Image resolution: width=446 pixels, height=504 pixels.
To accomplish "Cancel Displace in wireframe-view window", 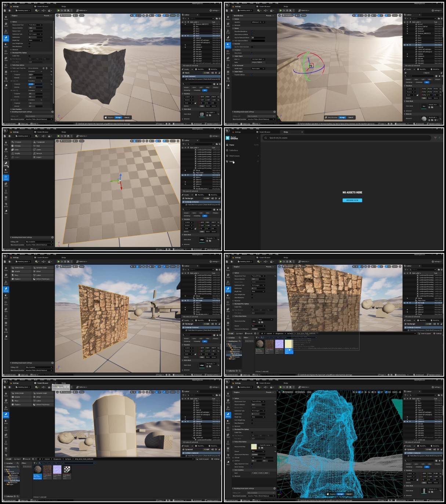I will 349,494.
